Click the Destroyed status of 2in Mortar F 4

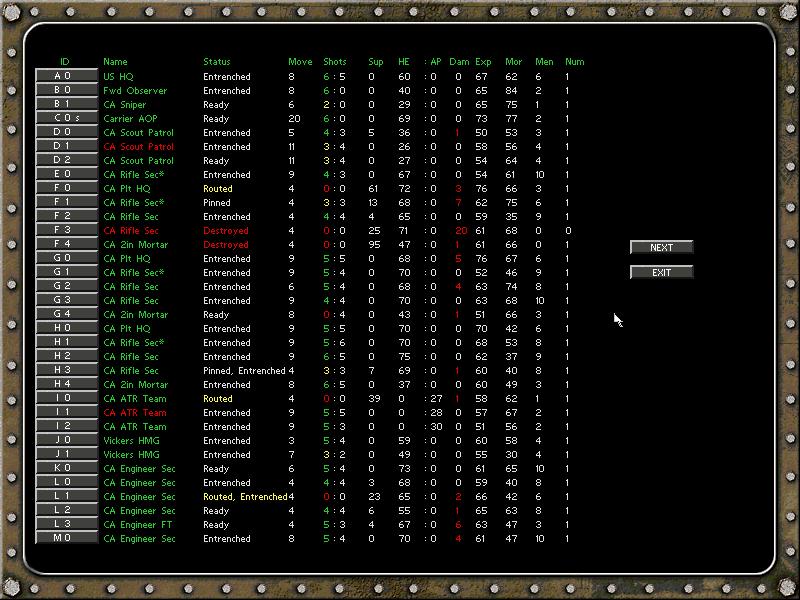coord(226,244)
